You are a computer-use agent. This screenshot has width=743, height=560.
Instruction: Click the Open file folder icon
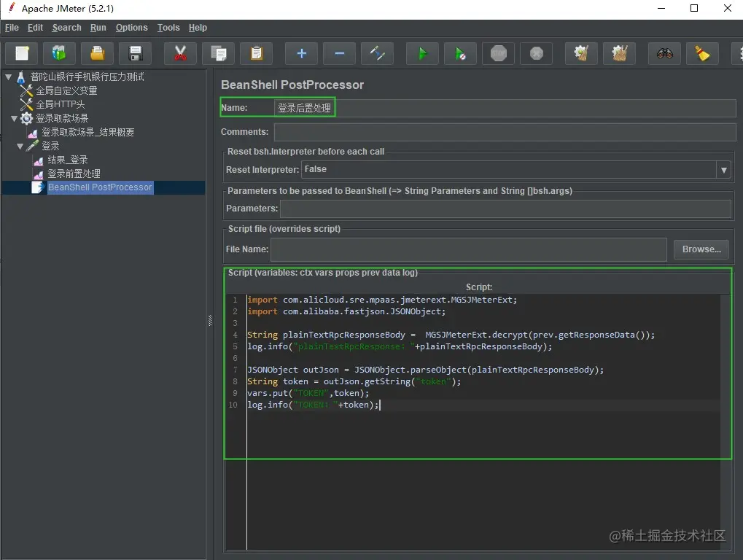pos(97,53)
